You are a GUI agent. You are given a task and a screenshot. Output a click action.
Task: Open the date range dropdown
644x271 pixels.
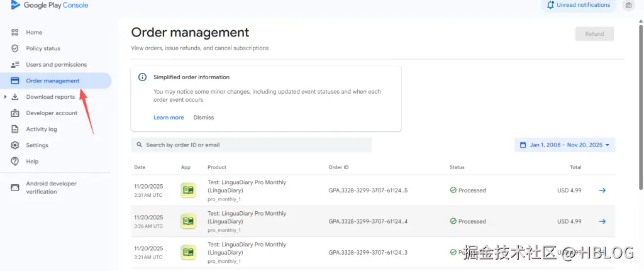click(565, 145)
